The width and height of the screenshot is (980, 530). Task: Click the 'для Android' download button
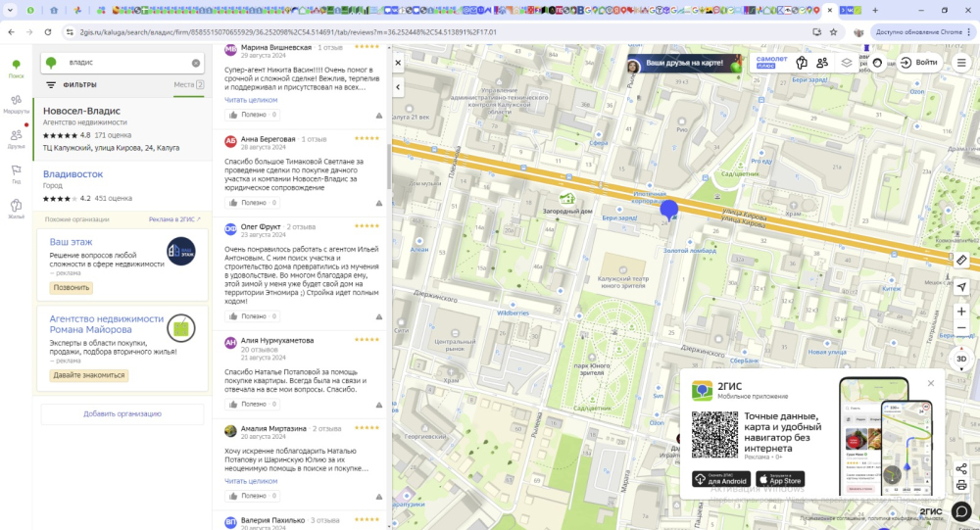tap(721, 479)
